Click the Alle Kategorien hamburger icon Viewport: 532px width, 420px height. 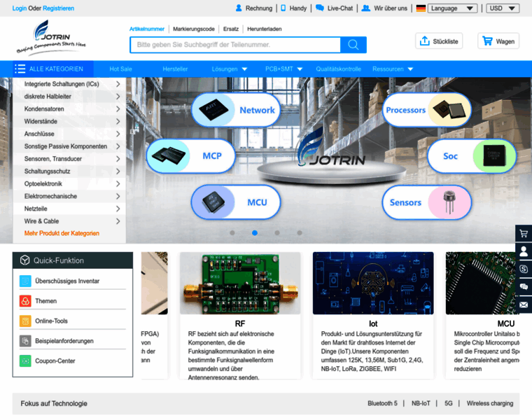[20, 69]
